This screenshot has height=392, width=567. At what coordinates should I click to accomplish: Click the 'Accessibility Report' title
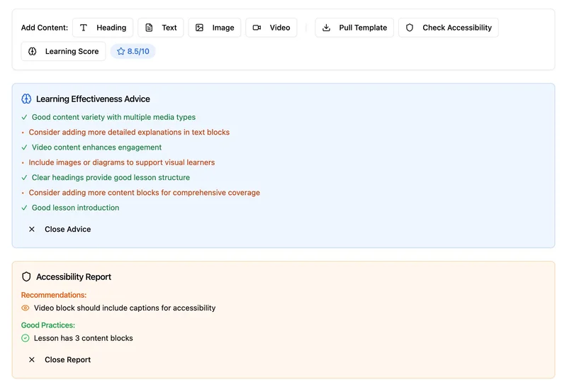point(74,276)
